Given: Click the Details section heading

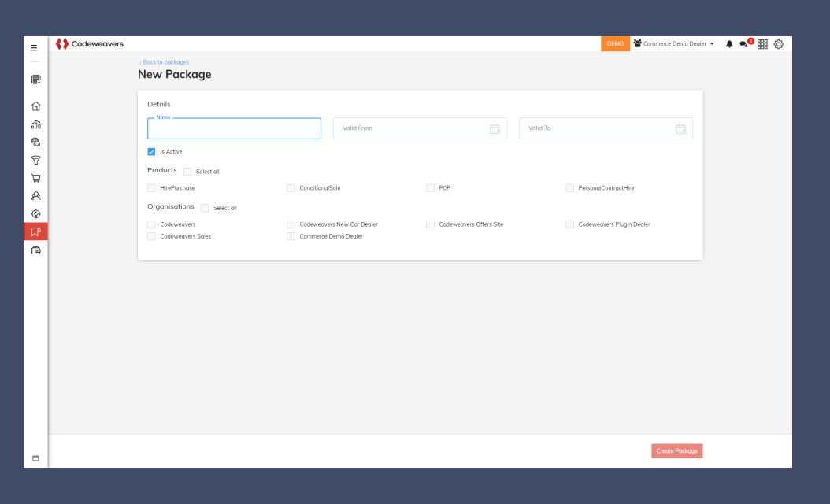Looking at the screenshot, I should 159,104.
